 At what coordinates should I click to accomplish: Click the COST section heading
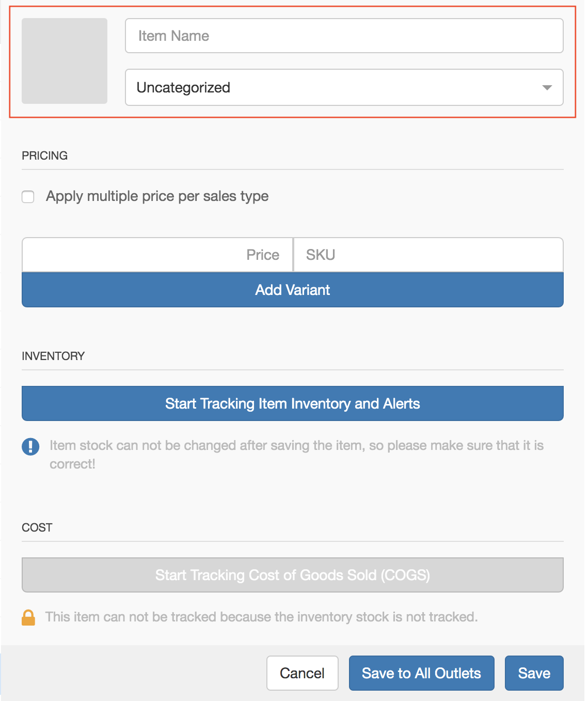pyautogui.click(x=37, y=527)
